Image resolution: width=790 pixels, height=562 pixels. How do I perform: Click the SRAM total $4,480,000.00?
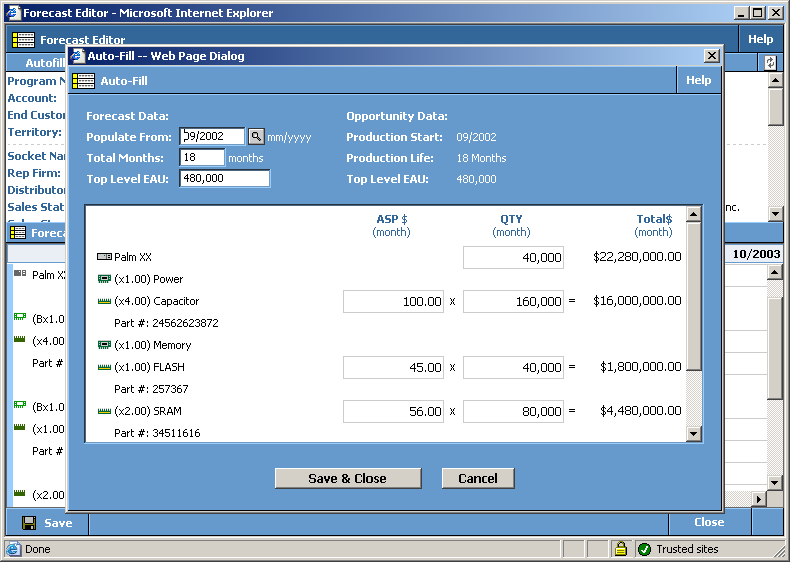(640, 410)
